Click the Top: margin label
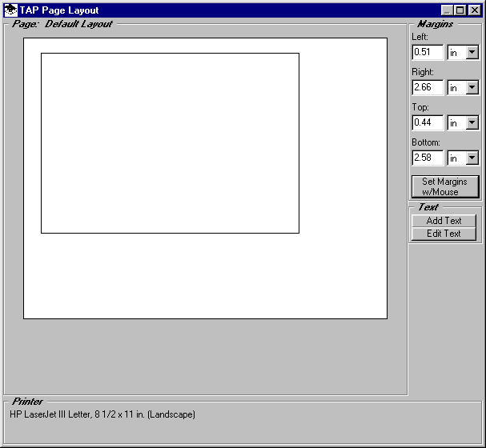Image resolution: width=486 pixels, height=448 pixels. pos(420,107)
